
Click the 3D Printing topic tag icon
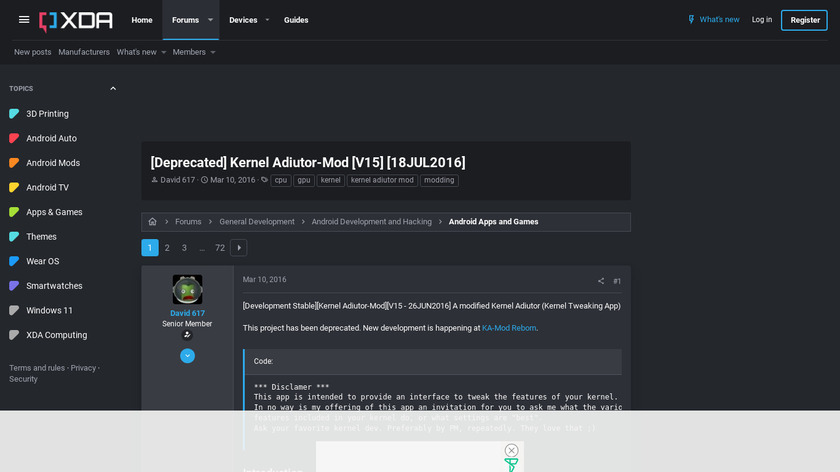coord(14,114)
